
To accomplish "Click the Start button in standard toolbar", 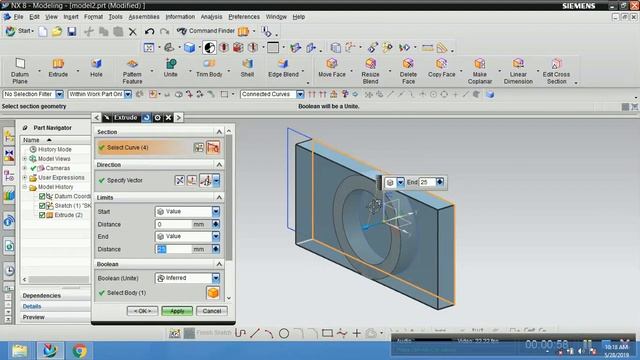I will tap(19, 31).
